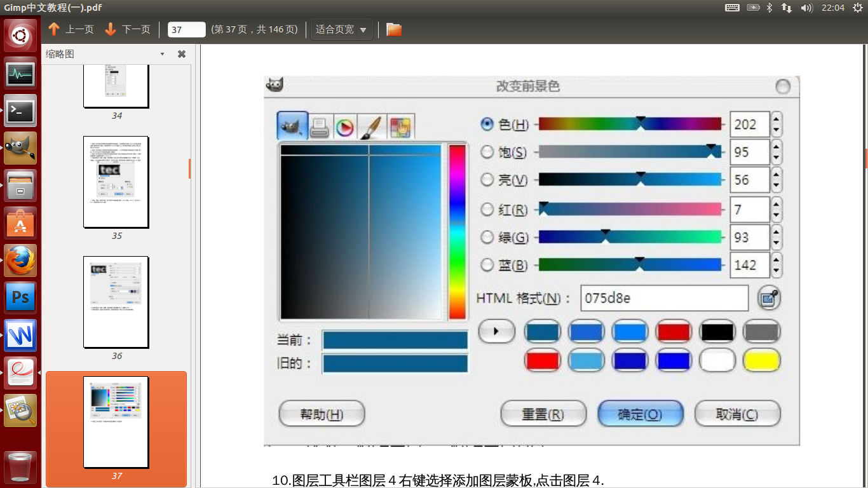Close the thumbnails sidebar panel

(x=182, y=54)
